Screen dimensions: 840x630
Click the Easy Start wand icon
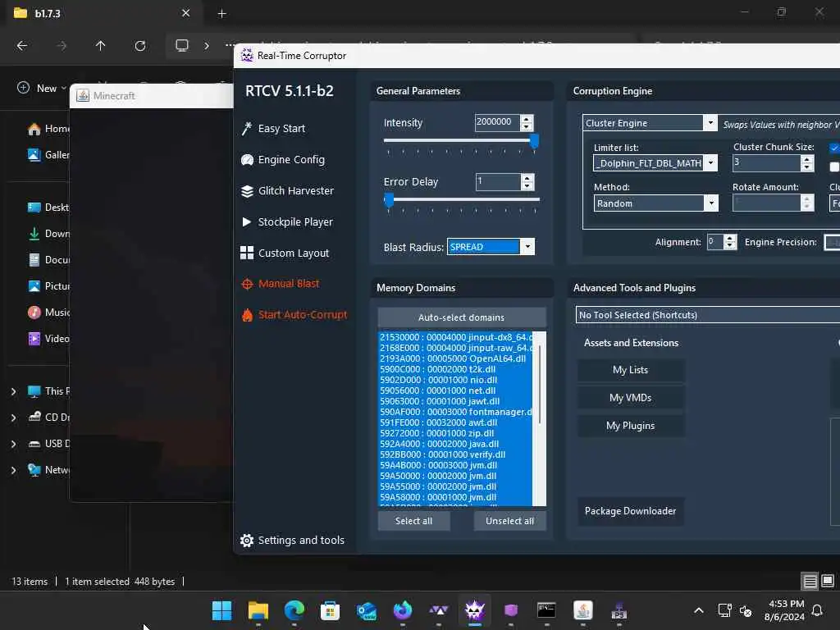[x=246, y=129]
